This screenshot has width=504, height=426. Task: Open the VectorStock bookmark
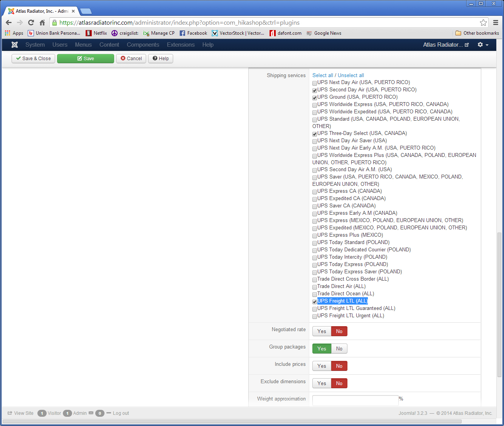[x=238, y=33]
